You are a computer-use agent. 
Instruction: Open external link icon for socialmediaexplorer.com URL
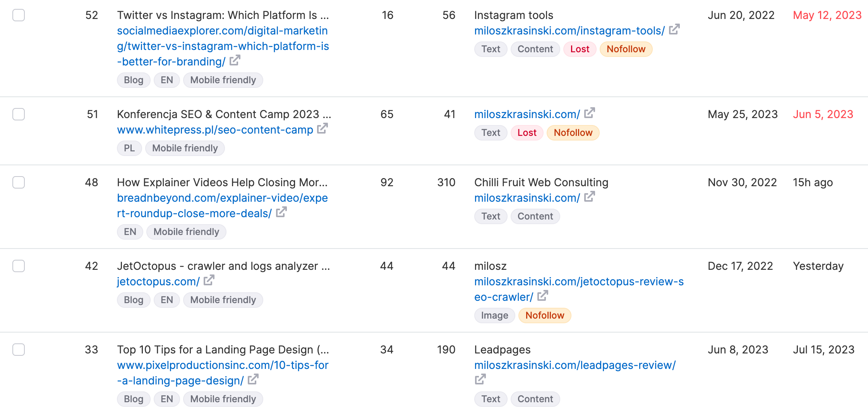pyautogui.click(x=235, y=60)
